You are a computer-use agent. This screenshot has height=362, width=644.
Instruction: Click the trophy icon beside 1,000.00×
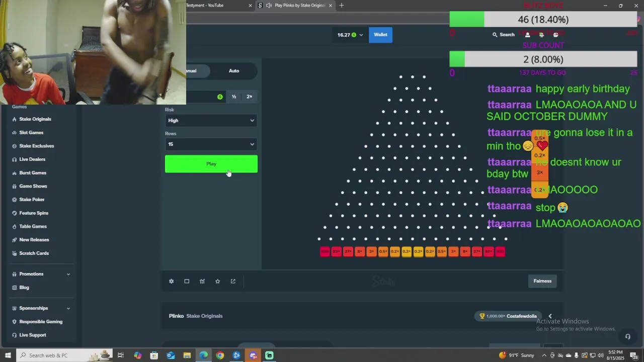(482, 316)
